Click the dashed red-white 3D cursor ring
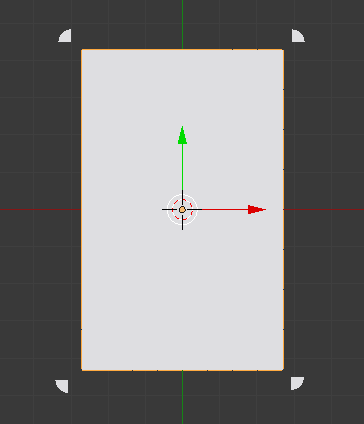This screenshot has height=424, width=364. coord(182,210)
